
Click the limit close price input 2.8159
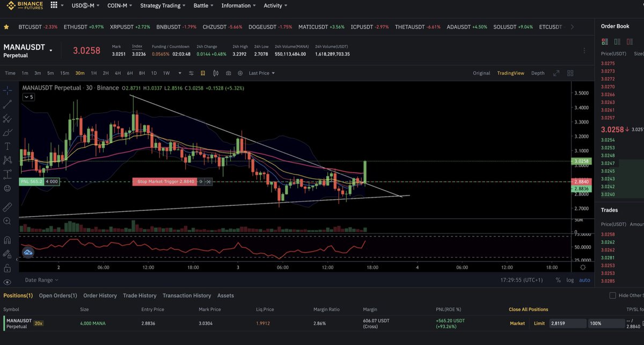pos(567,324)
